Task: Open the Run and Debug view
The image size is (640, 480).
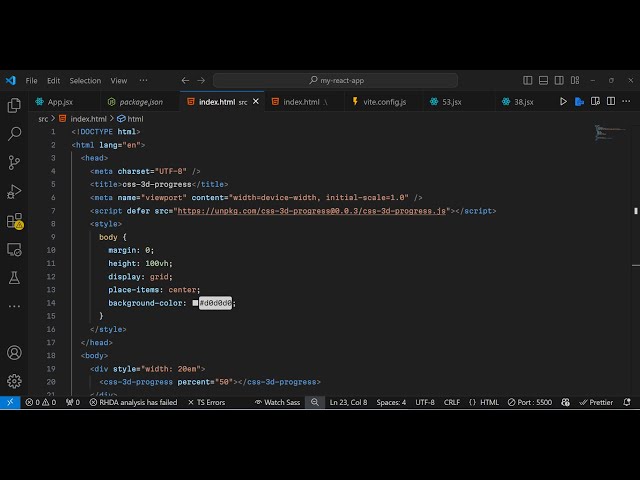Action: point(14,191)
